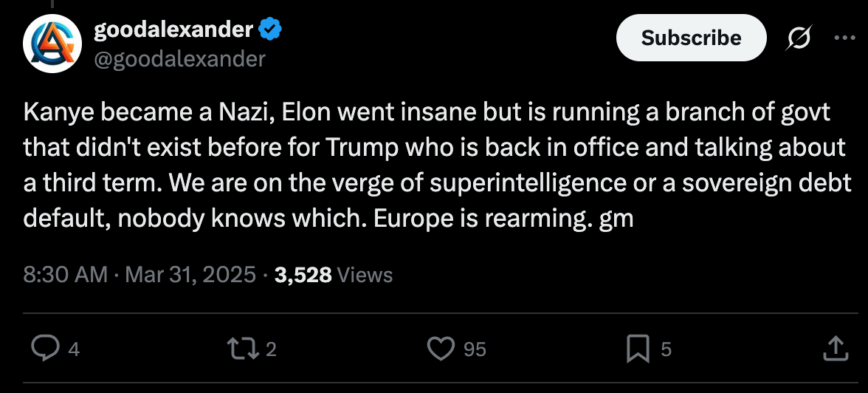Image resolution: width=868 pixels, height=393 pixels.
Task: Click the goodalexander display name
Action: [173, 30]
